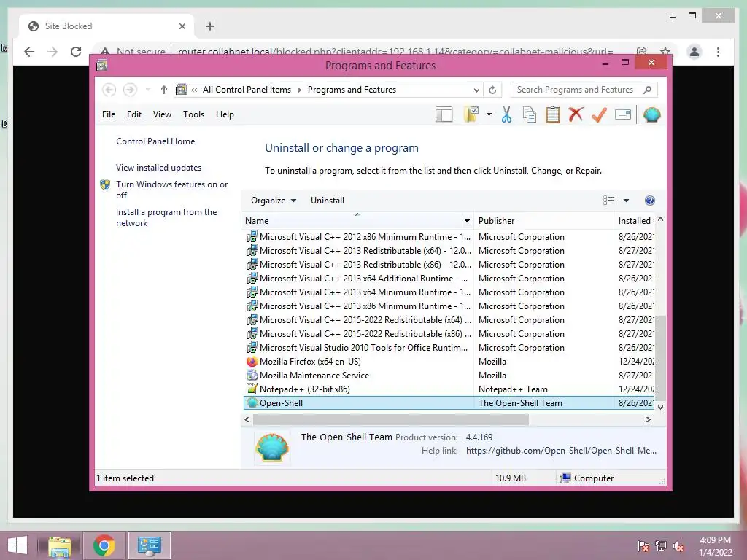
Task: Click the Email envelope toolbar icon
Action: point(623,114)
